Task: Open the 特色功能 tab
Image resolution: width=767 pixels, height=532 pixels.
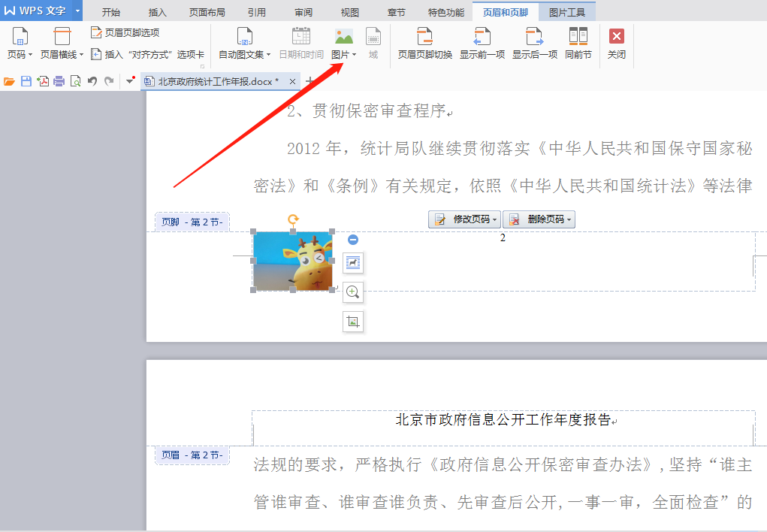Action: (x=446, y=12)
